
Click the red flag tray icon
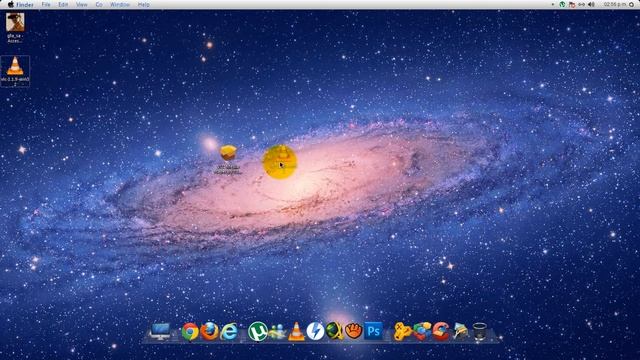[x=572, y=4]
